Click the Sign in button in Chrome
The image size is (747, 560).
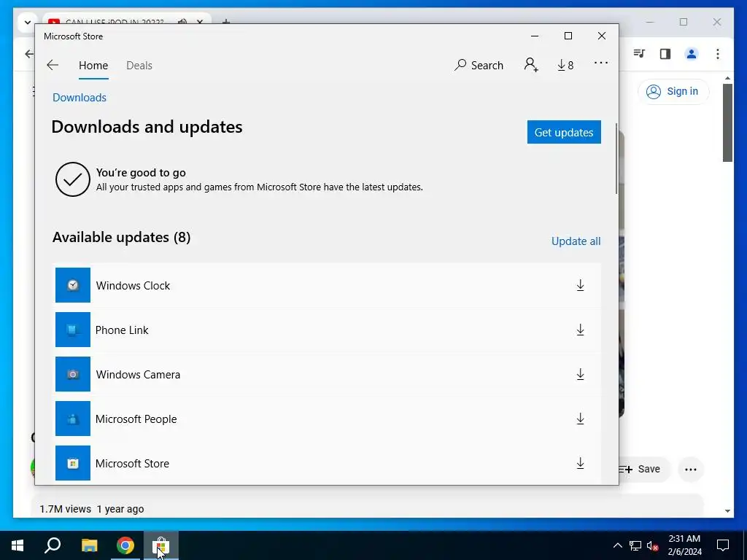[673, 91]
